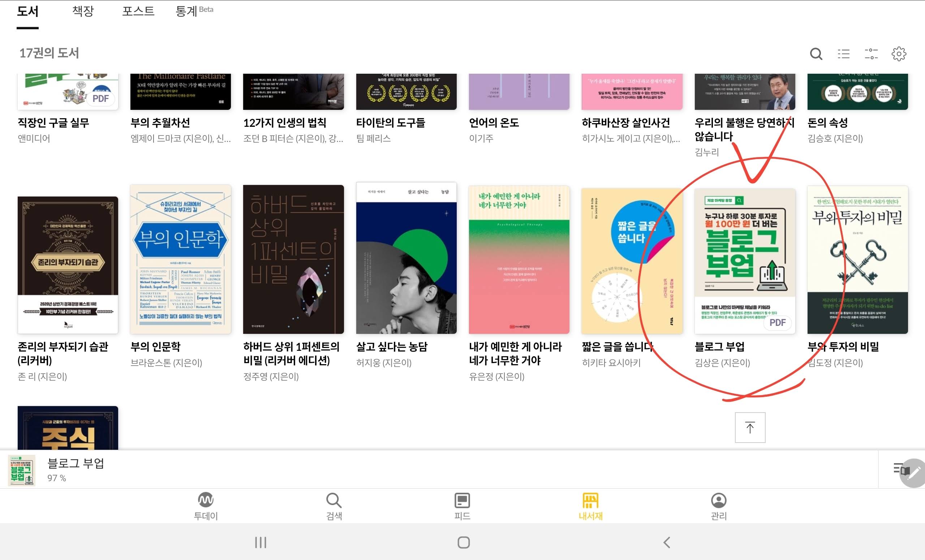Open the 검색 tab in bottom navigation
Image resolution: width=925 pixels, height=560 pixels.
coord(334,507)
